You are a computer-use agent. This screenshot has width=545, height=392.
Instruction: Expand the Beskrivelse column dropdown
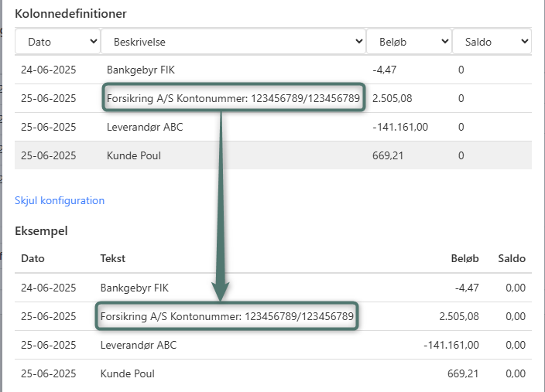click(x=233, y=42)
